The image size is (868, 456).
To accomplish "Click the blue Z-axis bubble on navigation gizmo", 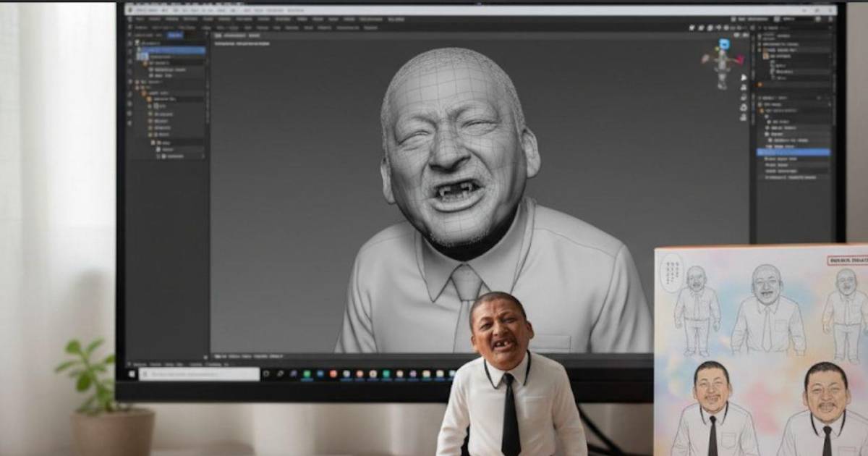I will (x=723, y=44).
